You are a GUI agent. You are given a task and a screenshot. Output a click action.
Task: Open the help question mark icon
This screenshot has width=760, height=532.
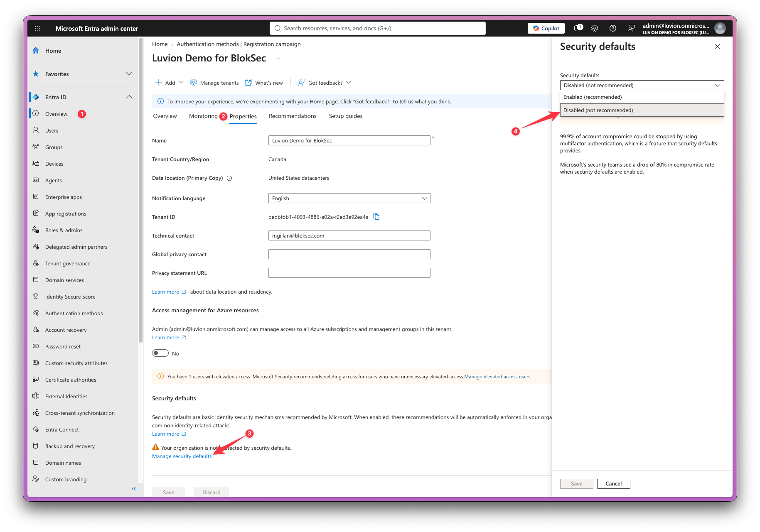pyautogui.click(x=612, y=28)
